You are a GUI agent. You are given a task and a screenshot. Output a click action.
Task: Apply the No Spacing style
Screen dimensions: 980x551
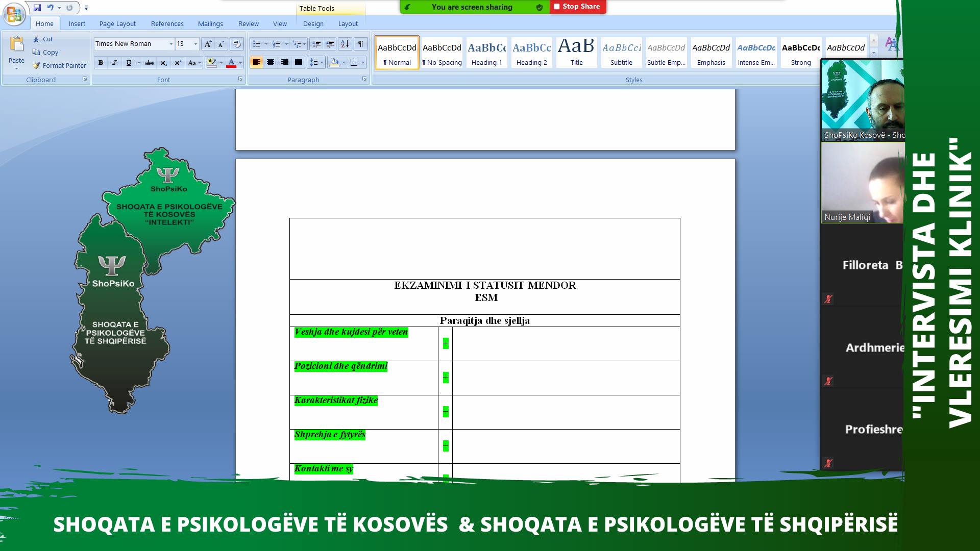[442, 53]
